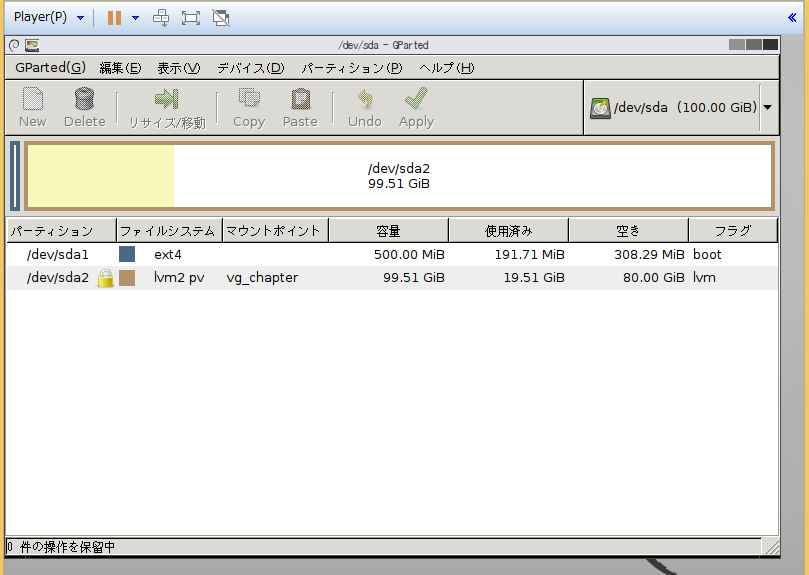809x575 pixels.
Task: Open the 編集(E) menu
Action: point(120,68)
